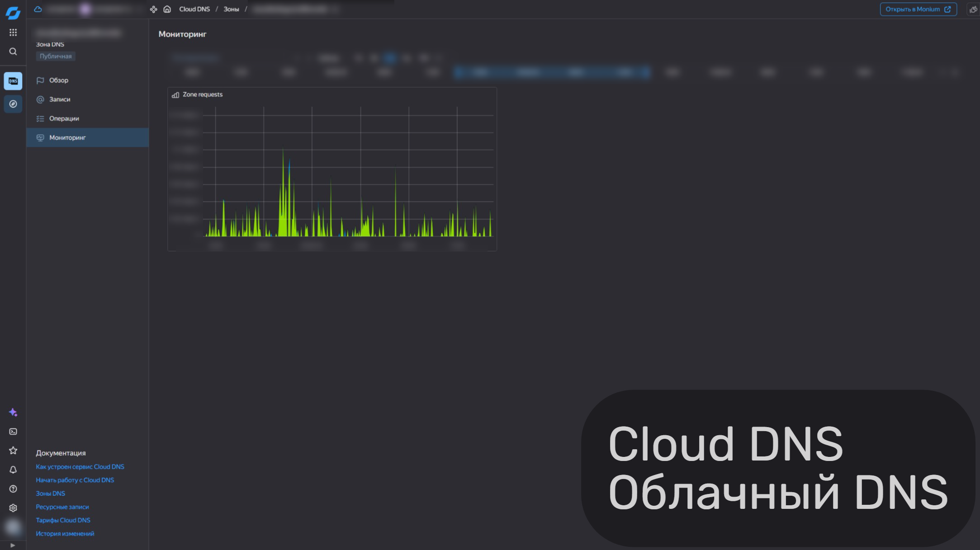Viewport: 980px width, 550px height.
Task: Click the thumbs-up feedback icon in the top right
Action: [x=973, y=9]
